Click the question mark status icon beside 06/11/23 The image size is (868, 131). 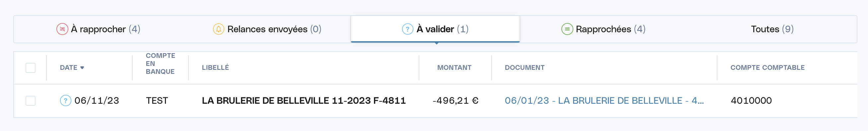coord(65,101)
